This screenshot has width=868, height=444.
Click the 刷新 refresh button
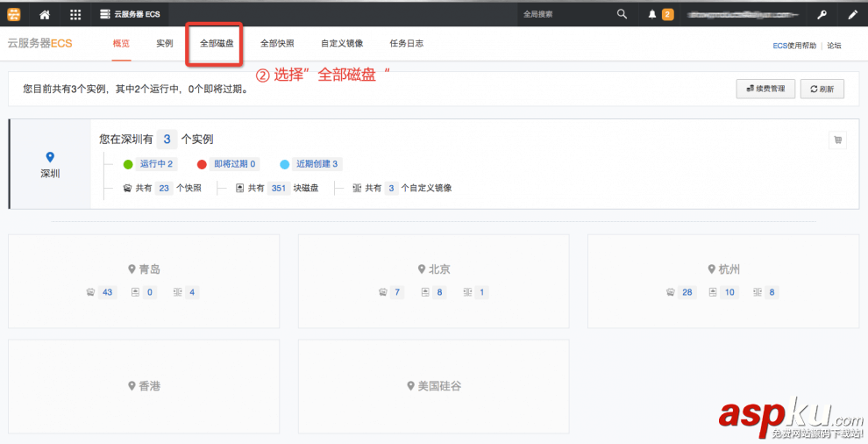coord(822,89)
